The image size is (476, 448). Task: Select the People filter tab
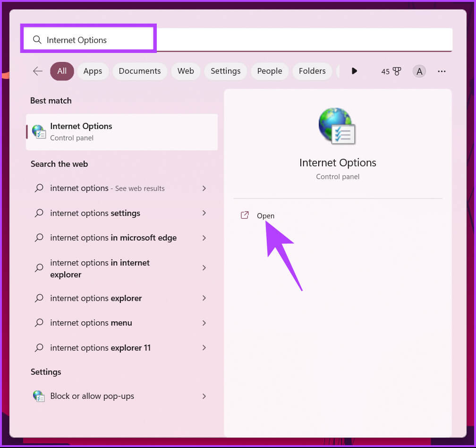[x=270, y=71]
